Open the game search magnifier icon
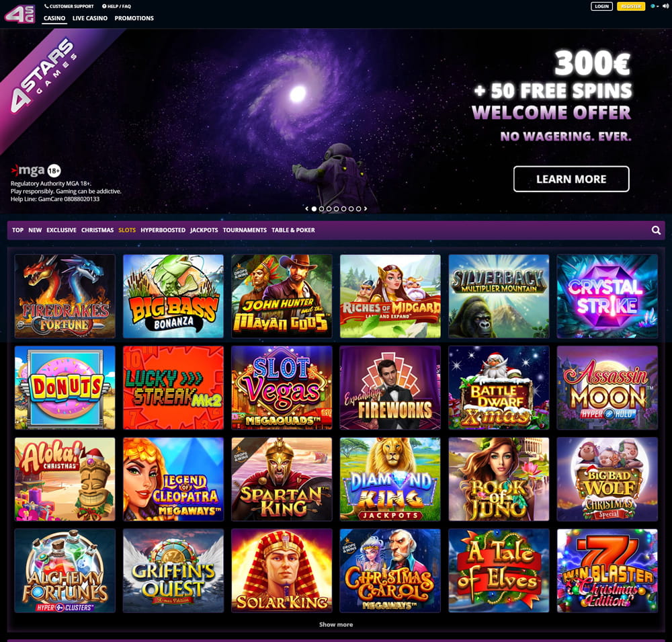Image resolution: width=672 pixels, height=642 pixels. 656,231
